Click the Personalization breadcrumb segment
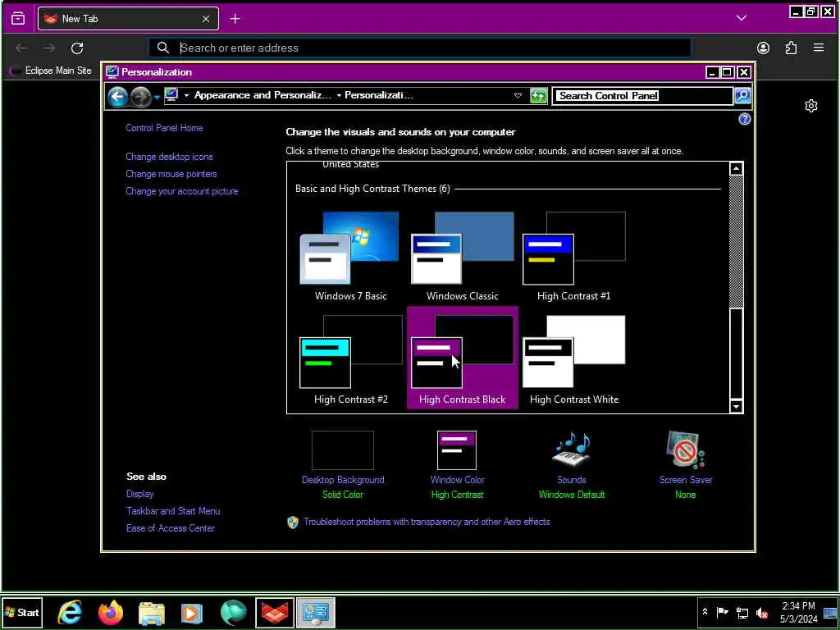 (x=379, y=95)
